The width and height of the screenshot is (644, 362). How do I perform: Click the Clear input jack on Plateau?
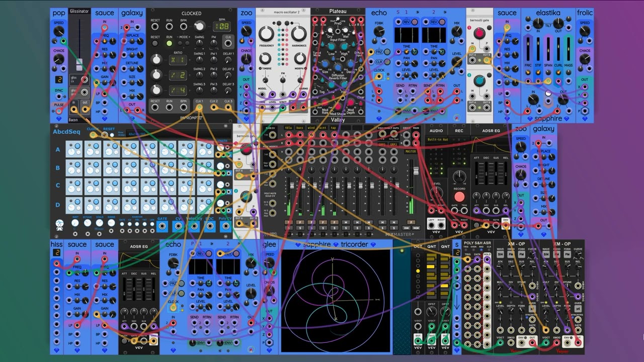click(361, 92)
